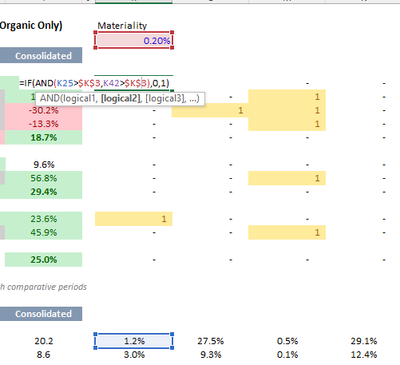400x365 pixels.
Task: Click the lower Consolidated header banner
Action: [41, 314]
